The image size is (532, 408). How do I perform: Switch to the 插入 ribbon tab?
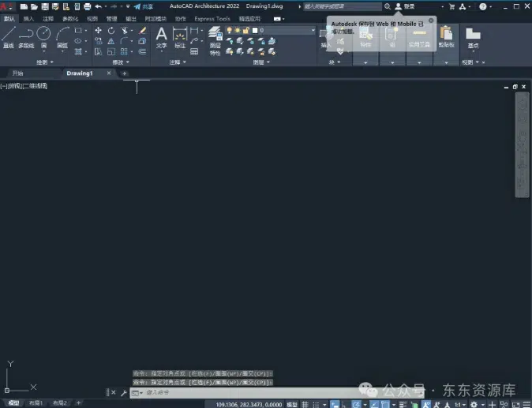pyautogui.click(x=28, y=18)
